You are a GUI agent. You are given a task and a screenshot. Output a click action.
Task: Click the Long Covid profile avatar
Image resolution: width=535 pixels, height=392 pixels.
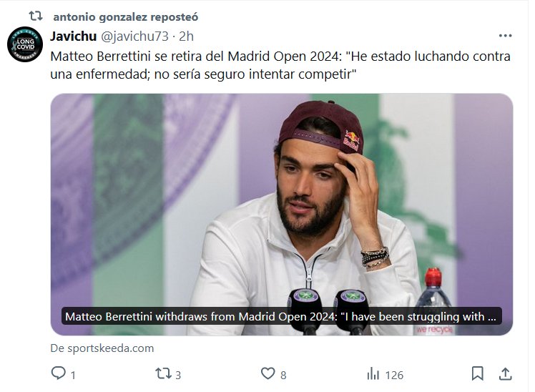25,44
